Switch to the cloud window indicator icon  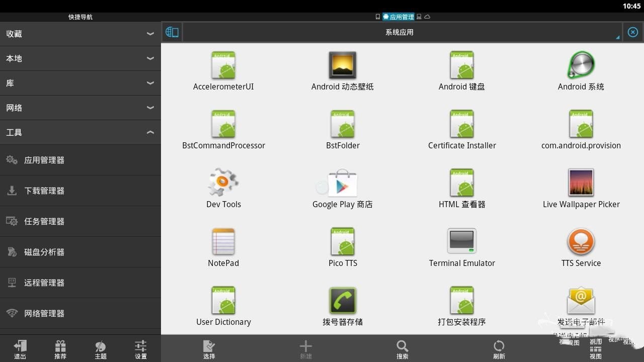click(x=427, y=17)
